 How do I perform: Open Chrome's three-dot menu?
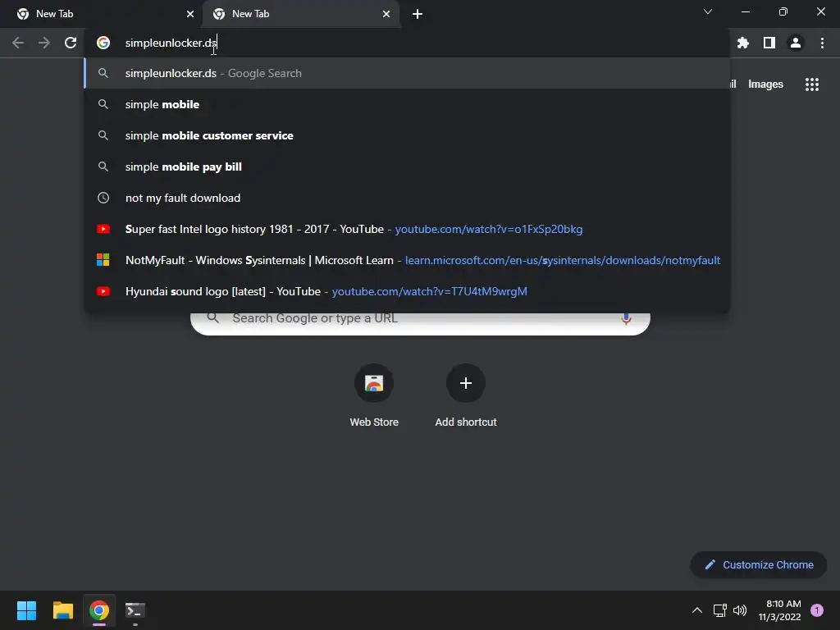(822, 43)
